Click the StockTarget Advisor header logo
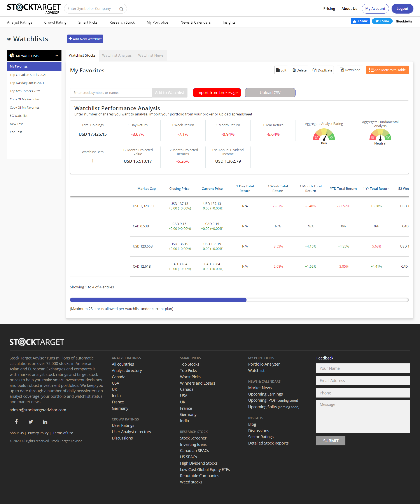The width and height of the screenshot is (420, 504). point(34,9)
